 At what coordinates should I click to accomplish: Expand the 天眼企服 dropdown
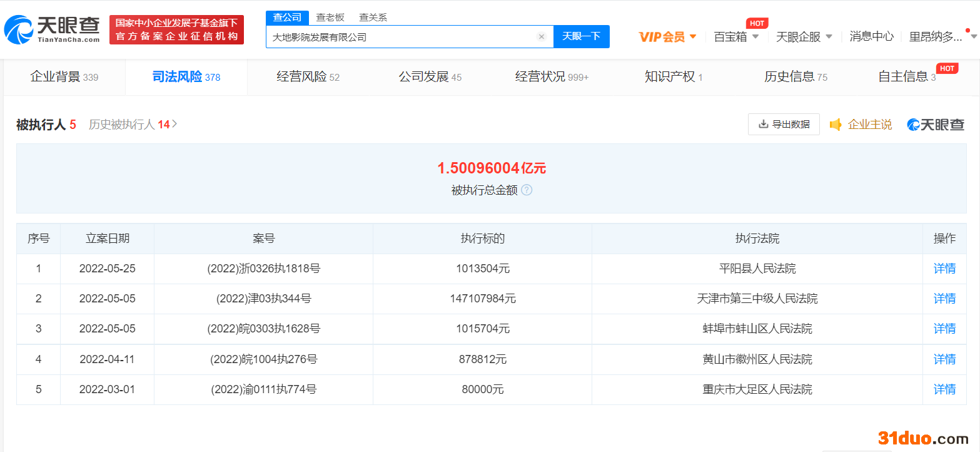[x=804, y=37]
